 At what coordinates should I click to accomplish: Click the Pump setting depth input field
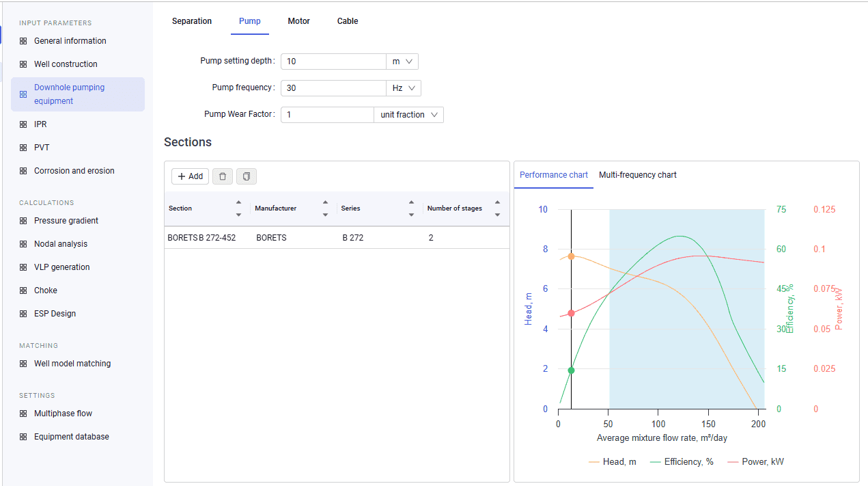pyautogui.click(x=333, y=62)
